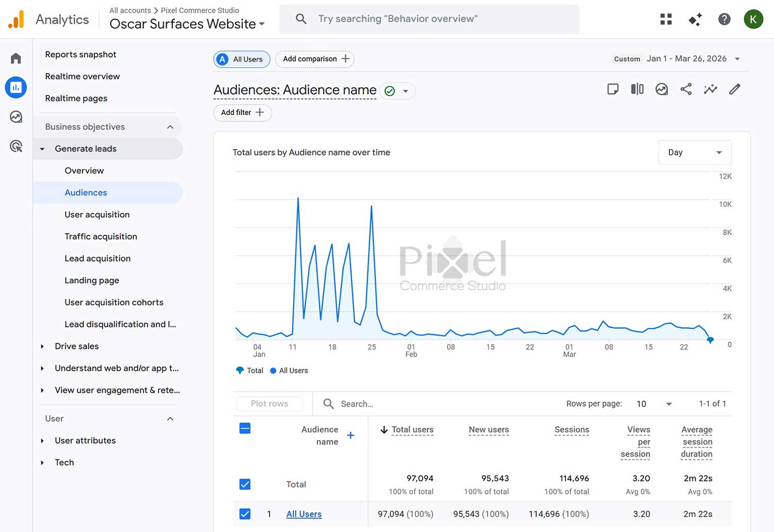Open the Lead acquisition report

coord(98,258)
